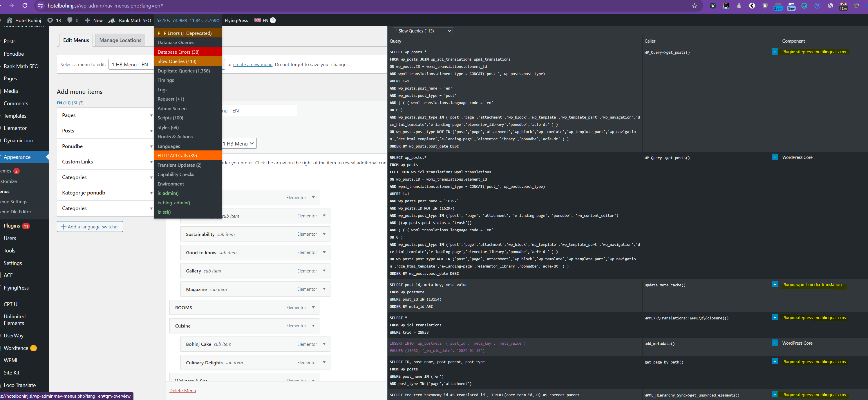Open HTTP API Calls (39) menu entry
Screen dimensions: 868x400
coord(188,155)
